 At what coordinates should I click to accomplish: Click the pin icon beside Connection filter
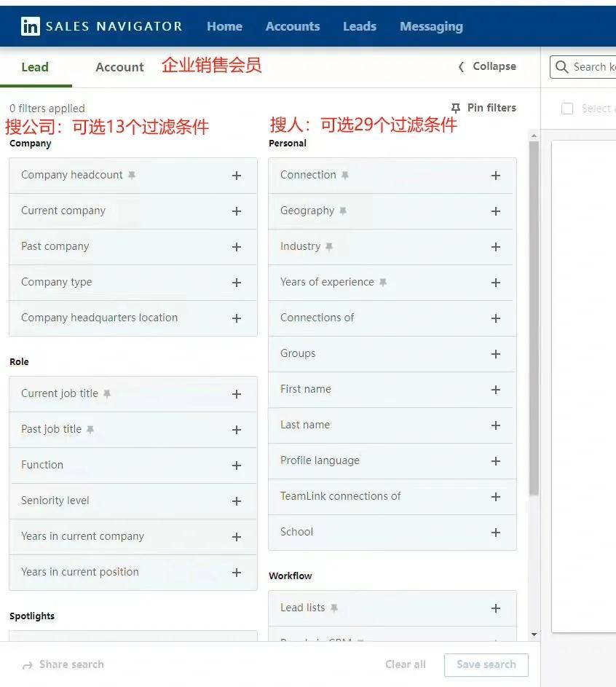coord(345,176)
